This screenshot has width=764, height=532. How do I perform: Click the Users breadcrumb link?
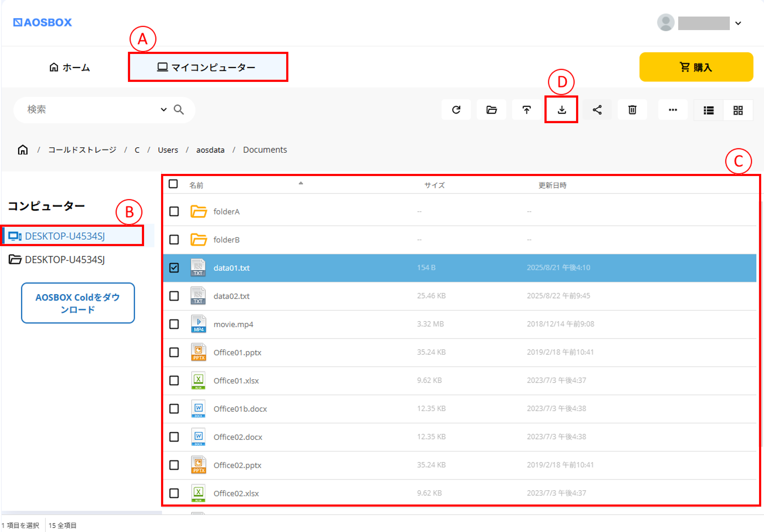tap(168, 150)
